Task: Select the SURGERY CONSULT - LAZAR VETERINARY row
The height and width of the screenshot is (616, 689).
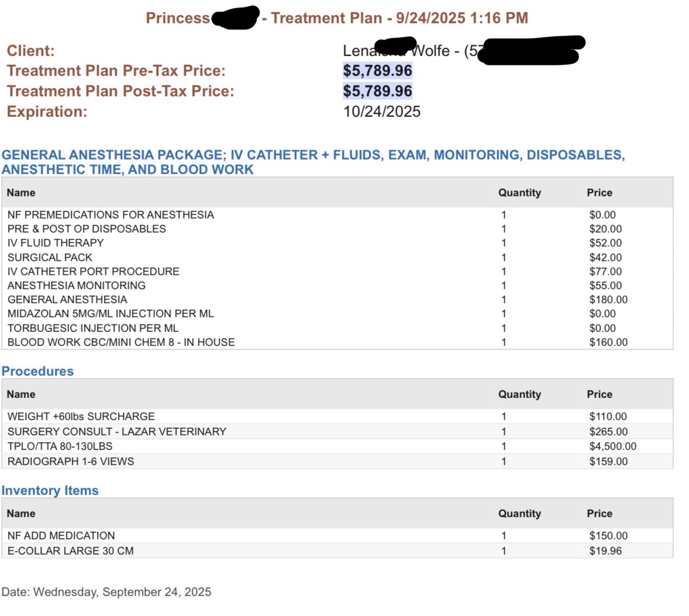Action: click(x=337, y=431)
